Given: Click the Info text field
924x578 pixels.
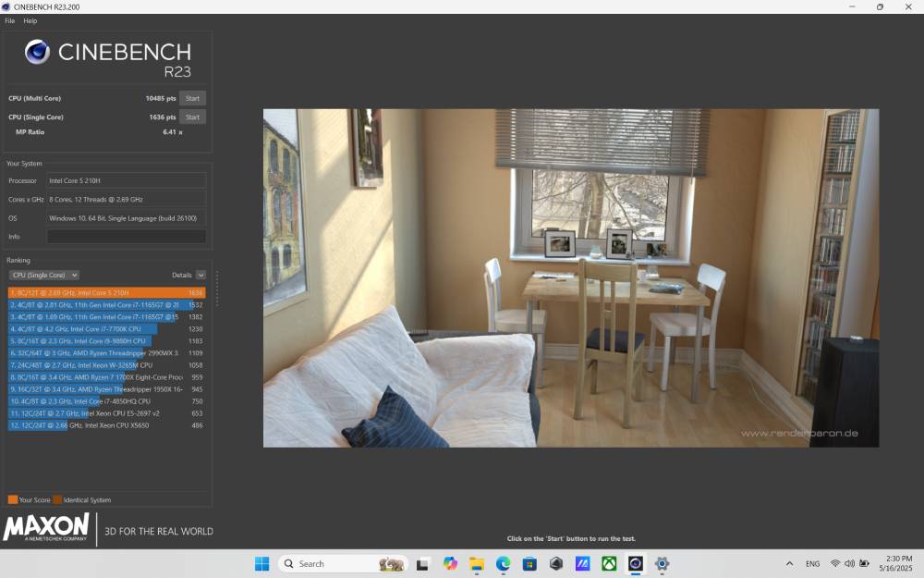Looking at the screenshot, I should (126, 237).
